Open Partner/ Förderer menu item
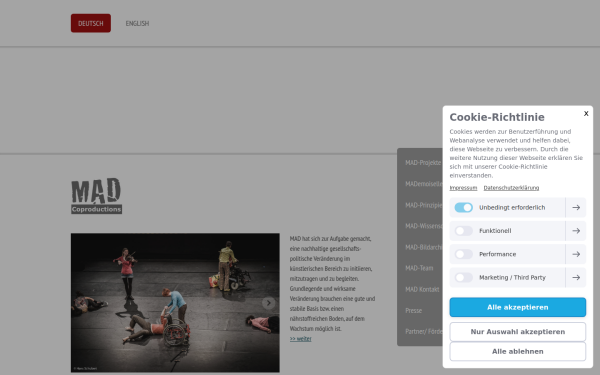Image resolution: width=600 pixels, height=375 pixels. click(424, 331)
